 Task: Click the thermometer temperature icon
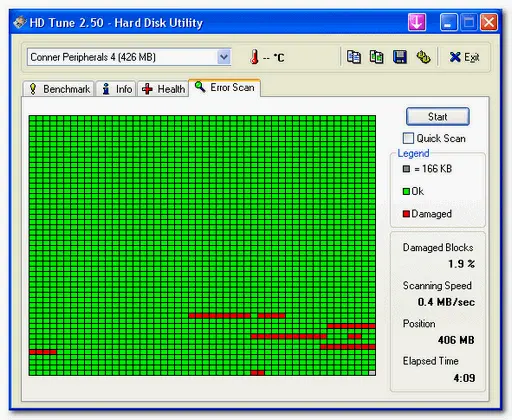254,57
